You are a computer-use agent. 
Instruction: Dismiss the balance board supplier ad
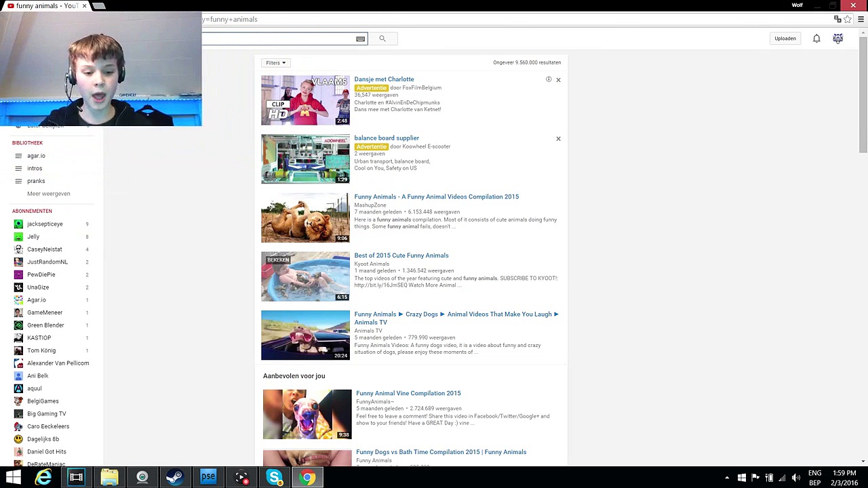(558, 139)
